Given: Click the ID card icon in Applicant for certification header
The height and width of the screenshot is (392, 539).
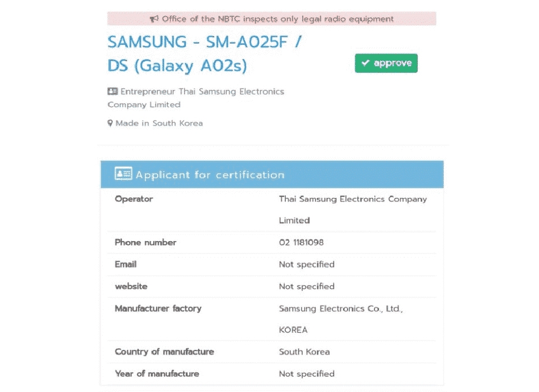Looking at the screenshot, I should (124, 174).
